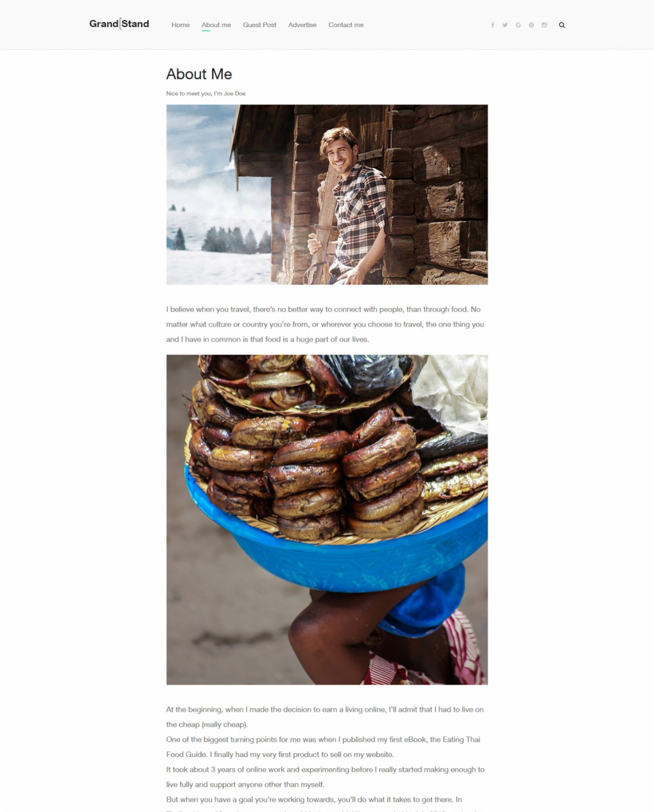Open the Instagram camera icon
This screenshot has width=654, height=812.
click(x=544, y=25)
